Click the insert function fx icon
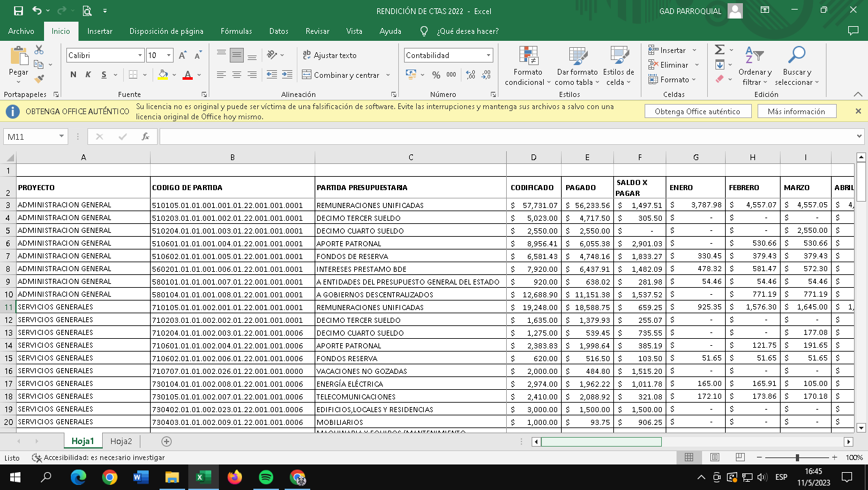This screenshot has width=868, height=490. (146, 137)
